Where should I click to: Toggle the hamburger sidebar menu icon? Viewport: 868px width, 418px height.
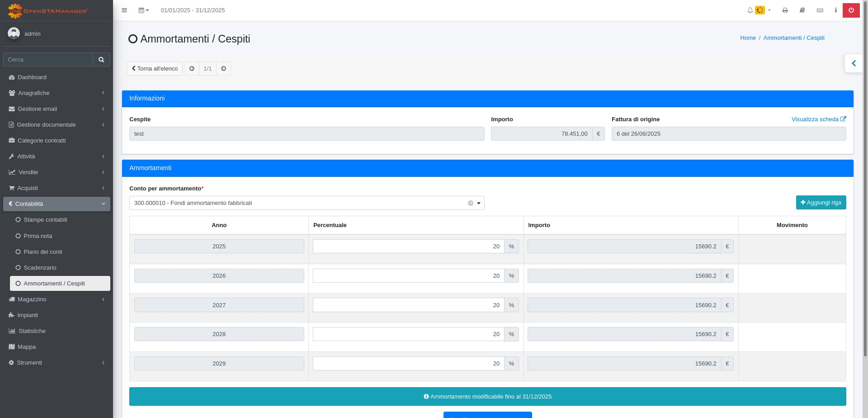tap(124, 10)
